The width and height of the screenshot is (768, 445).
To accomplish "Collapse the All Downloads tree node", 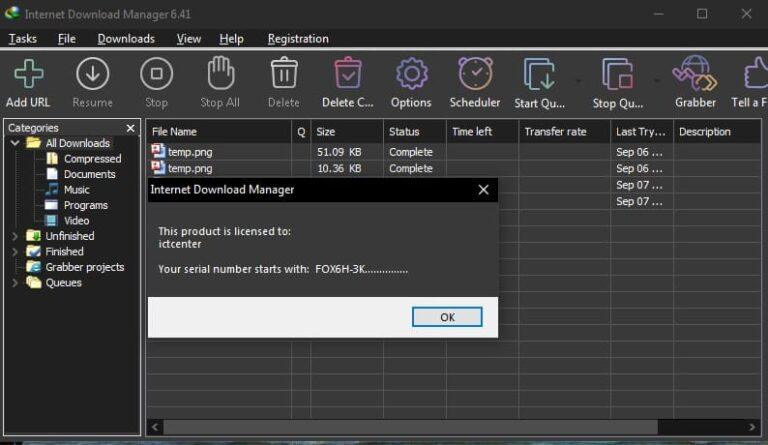I will point(15,143).
